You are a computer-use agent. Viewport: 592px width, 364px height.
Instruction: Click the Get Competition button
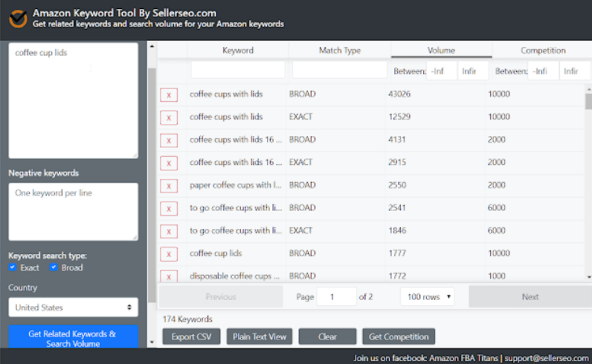(x=398, y=336)
